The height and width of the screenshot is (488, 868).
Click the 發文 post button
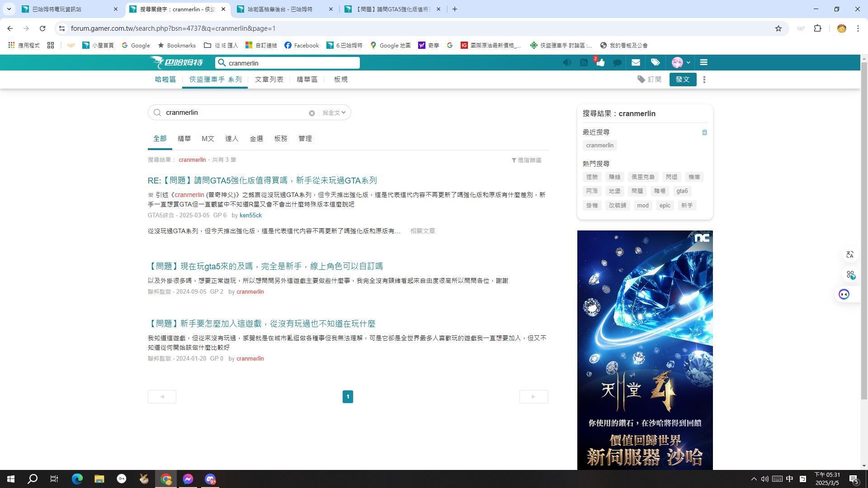tap(683, 80)
